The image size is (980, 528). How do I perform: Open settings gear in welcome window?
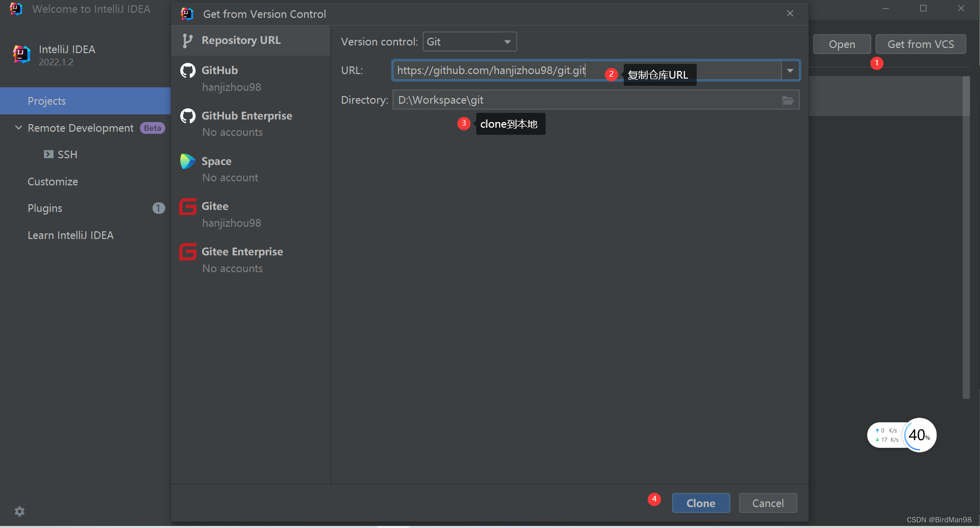coord(20,511)
